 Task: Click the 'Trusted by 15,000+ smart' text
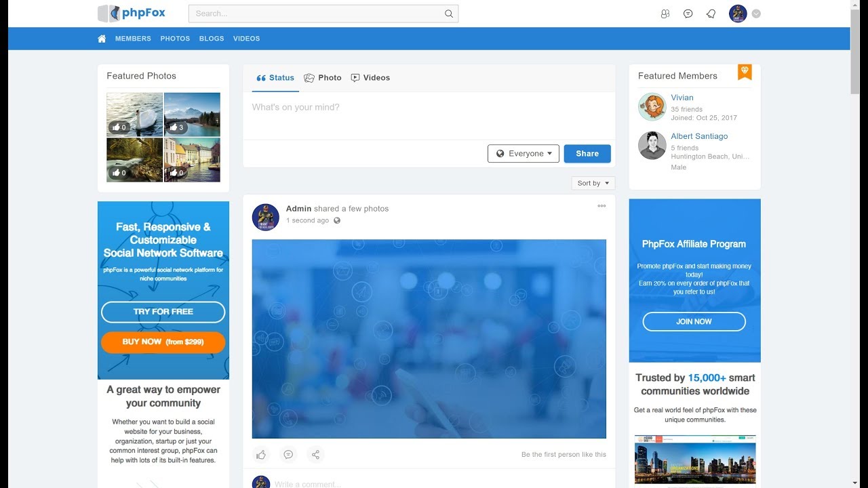point(695,378)
